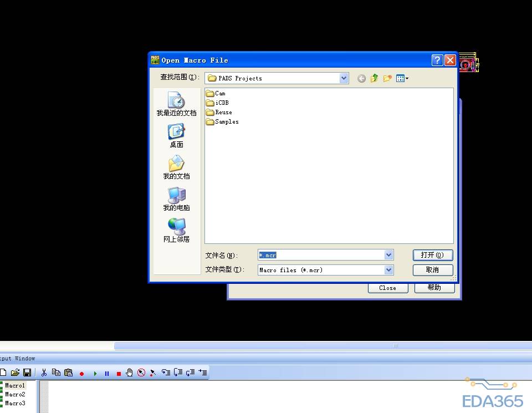532x413 pixels.
Task: Click the file name input field
Action: 321,255
